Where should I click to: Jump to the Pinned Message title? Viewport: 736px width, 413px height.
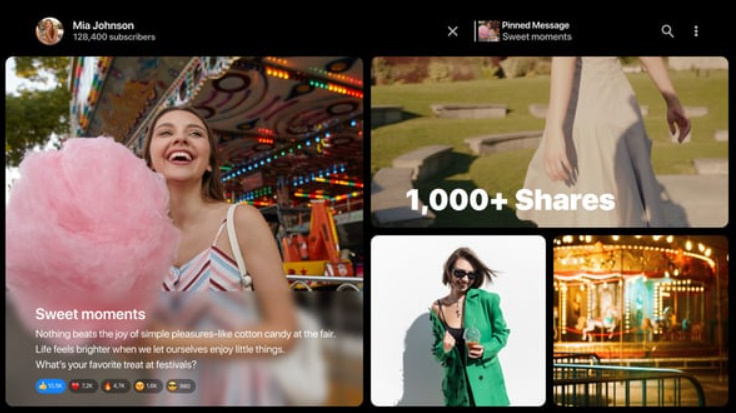535,25
